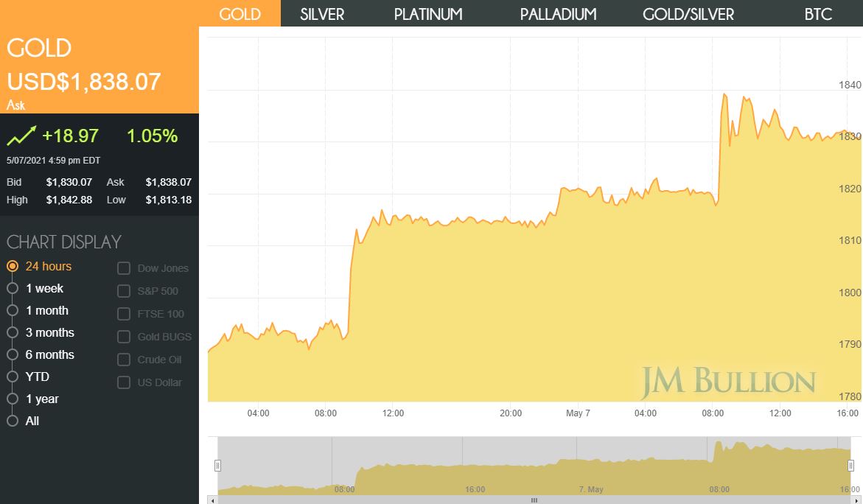Select the 1 year chart range
This screenshot has width=863, height=504.
coord(12,399)
